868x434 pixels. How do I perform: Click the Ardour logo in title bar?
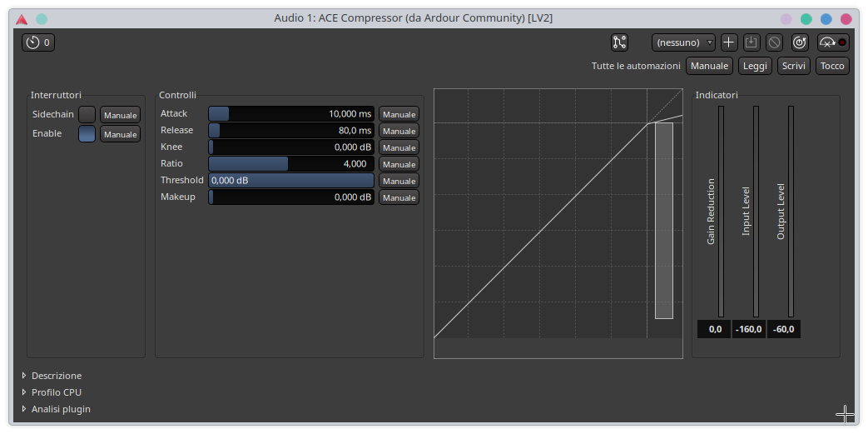(22, 19)
